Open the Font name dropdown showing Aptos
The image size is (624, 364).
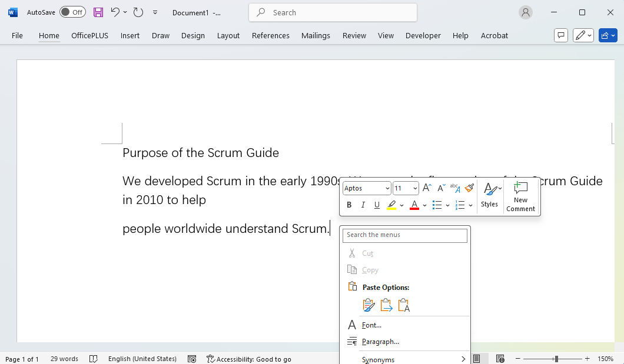pyautogui.click(x=366, y=188)
